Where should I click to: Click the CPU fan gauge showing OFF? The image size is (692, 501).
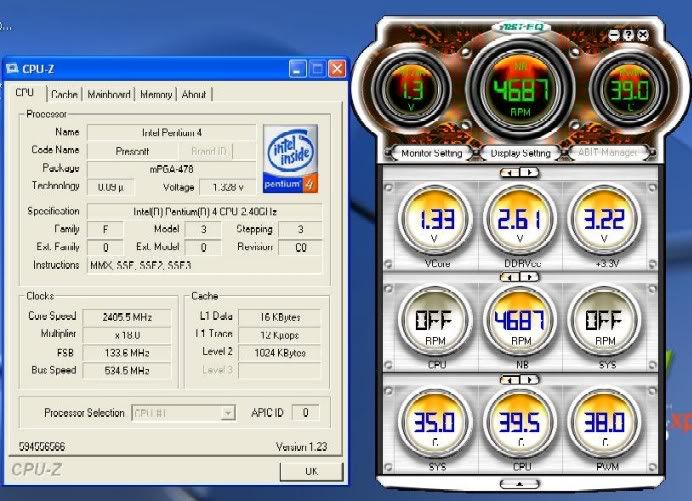tap(435, 321)
